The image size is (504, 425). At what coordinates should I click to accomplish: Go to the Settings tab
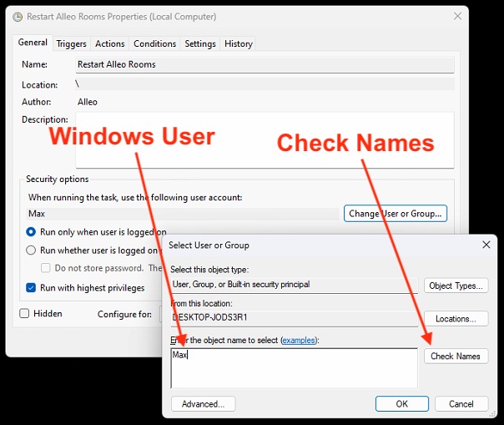click(x=200, y=43)
